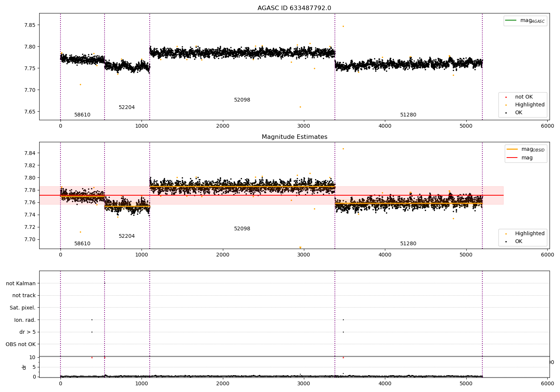Image resolution: width=560 pixels, height=392 pixels.
Task: Select the orange mag OBSID legend entry
Action: pos(526,149)
